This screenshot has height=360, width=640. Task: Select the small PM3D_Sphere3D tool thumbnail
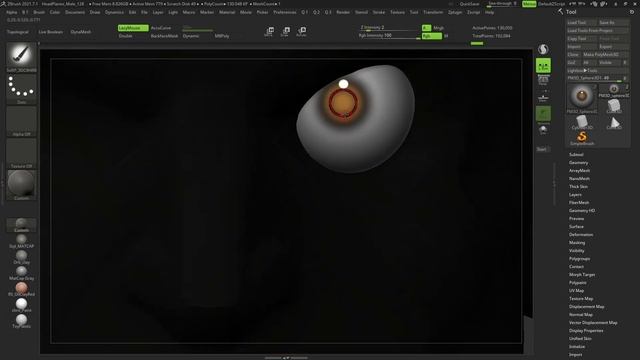pos(613,91)
